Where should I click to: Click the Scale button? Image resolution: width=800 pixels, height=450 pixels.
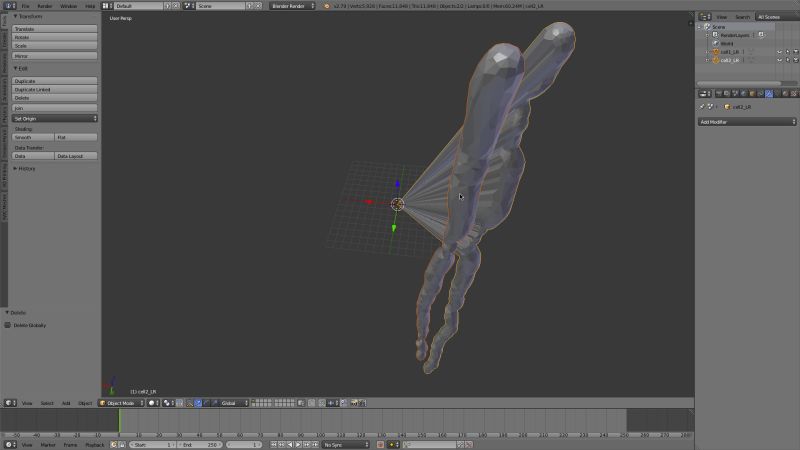point(55,45)
